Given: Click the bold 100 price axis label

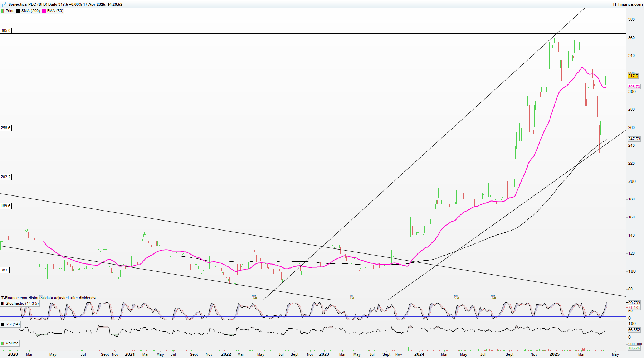Looking at the screenshot, I should tap(632, 271).
